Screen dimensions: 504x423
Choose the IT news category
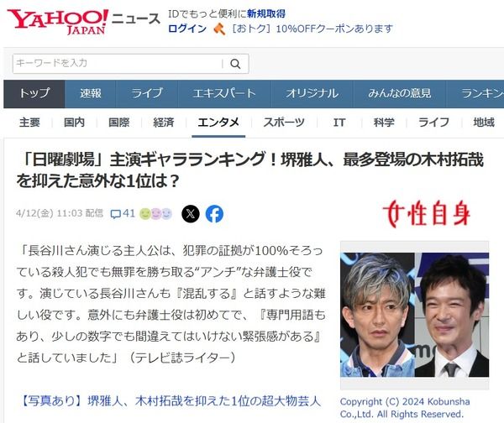339,123
